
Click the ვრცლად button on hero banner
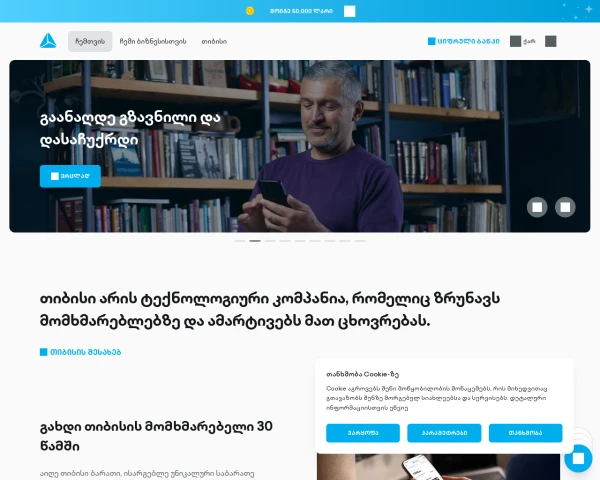pyautogui.click(x=70, y=176)
